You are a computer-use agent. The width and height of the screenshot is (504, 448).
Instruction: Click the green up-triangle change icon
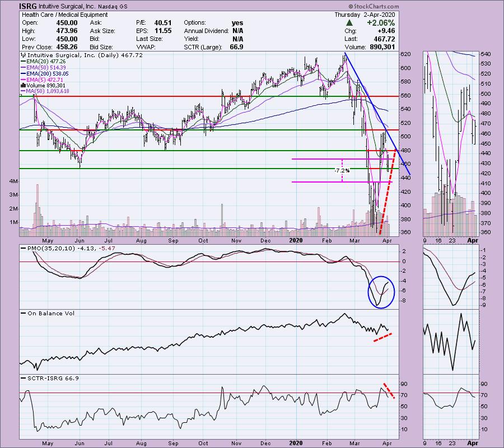pyautogui.click(x=349, y=23)
